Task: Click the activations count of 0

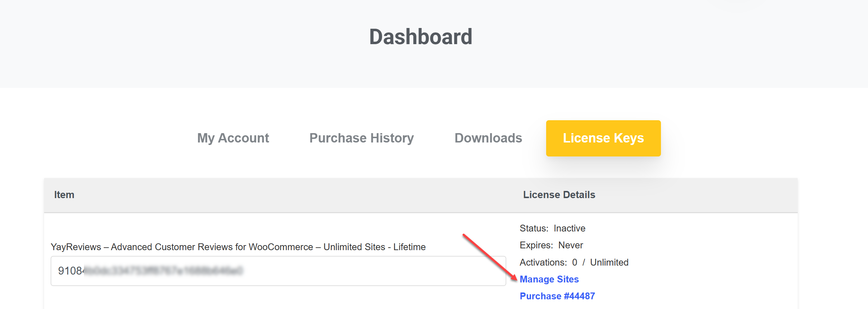Action: 574,262
